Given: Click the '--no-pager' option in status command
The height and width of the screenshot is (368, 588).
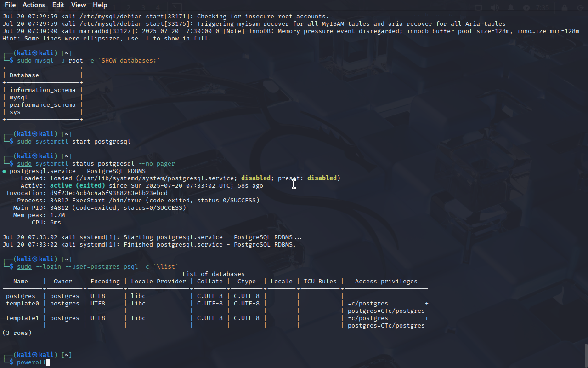Looking at the screenshot, I should [157, 164].
